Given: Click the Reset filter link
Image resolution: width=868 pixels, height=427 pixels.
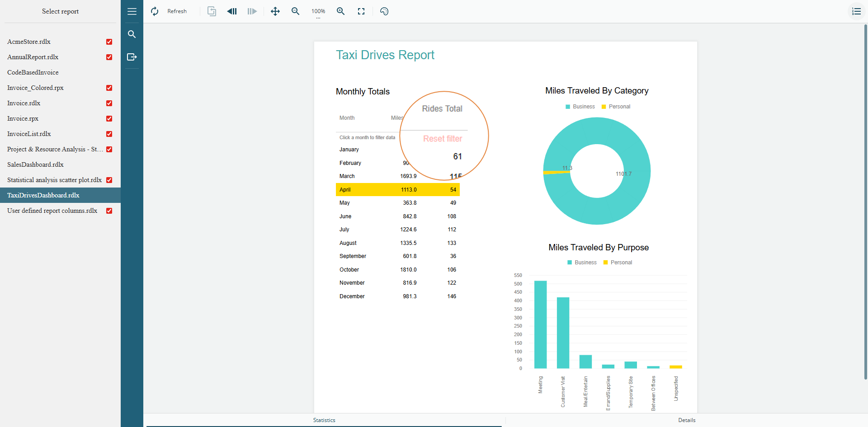Looking at the screenshot, I should click(x=442, y=139).
